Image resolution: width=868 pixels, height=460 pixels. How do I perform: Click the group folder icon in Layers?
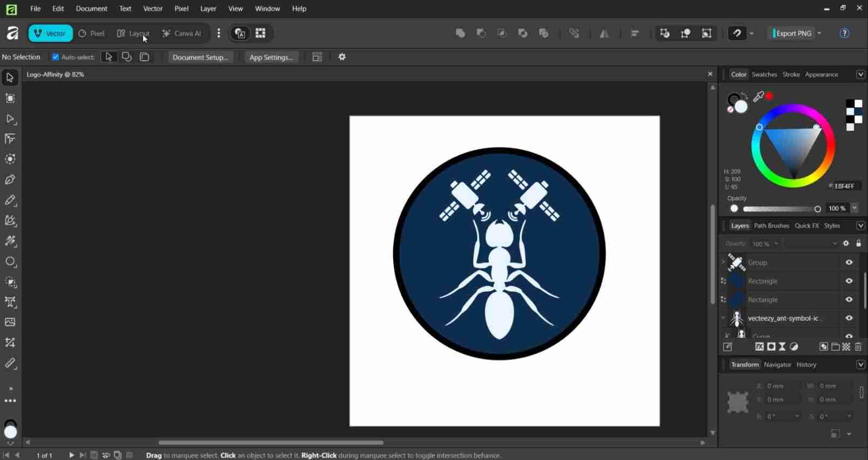(836, 347)
